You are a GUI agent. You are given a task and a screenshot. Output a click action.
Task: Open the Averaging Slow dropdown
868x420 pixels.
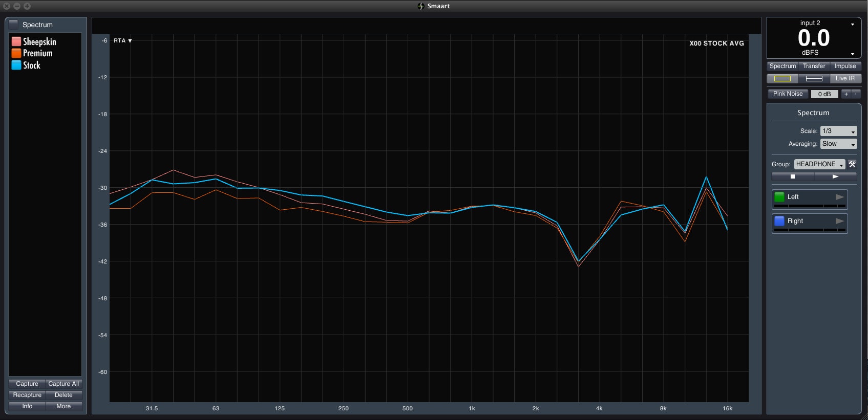pyautogui.click(x=838, y=144)
